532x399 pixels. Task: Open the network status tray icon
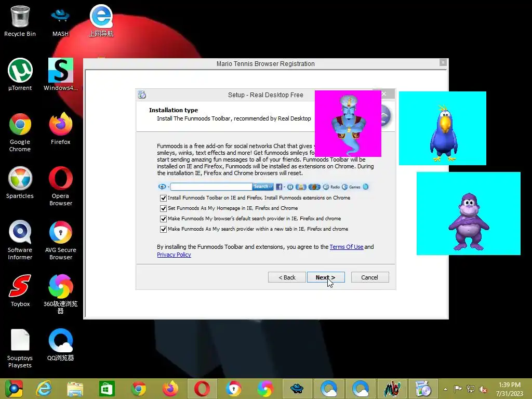(471, 389)
